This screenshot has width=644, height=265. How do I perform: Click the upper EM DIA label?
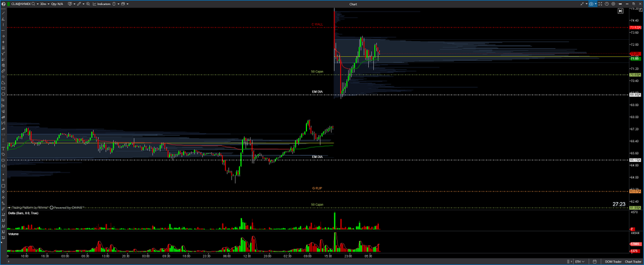pyautogui.click(x=317, y=92)
